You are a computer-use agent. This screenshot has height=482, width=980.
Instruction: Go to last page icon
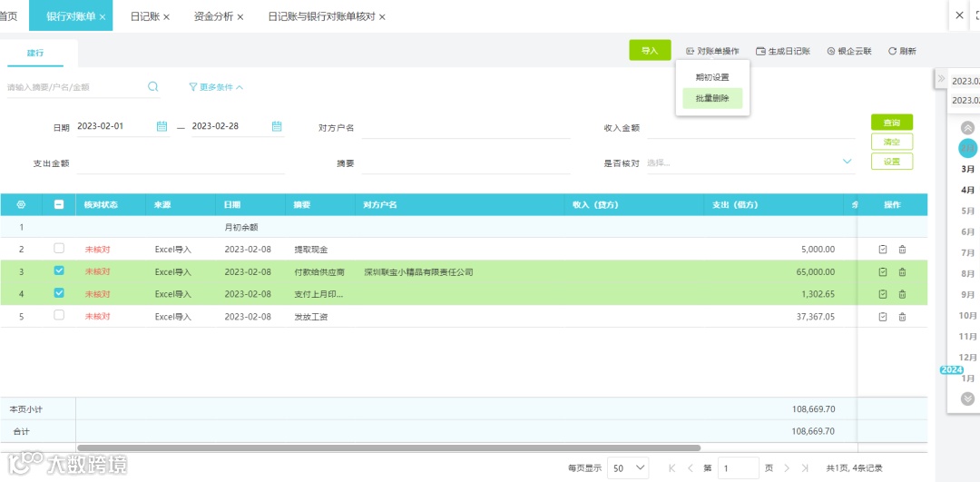[805, 467]
